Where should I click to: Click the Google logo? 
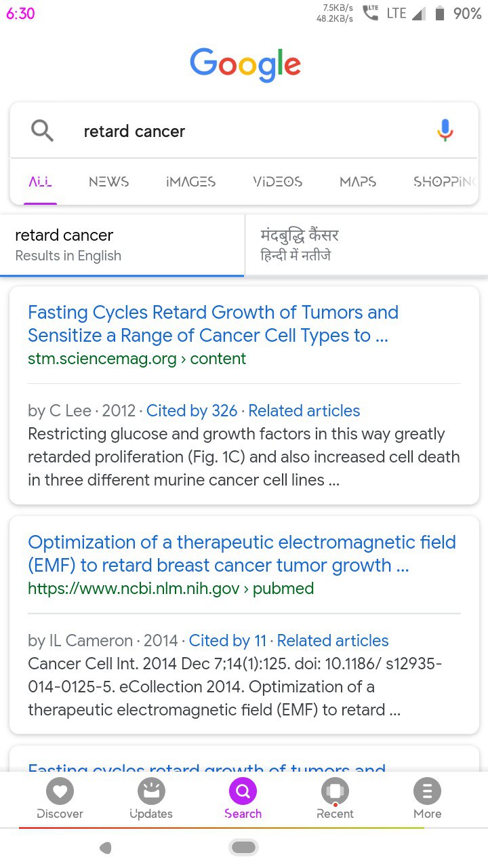245,65
